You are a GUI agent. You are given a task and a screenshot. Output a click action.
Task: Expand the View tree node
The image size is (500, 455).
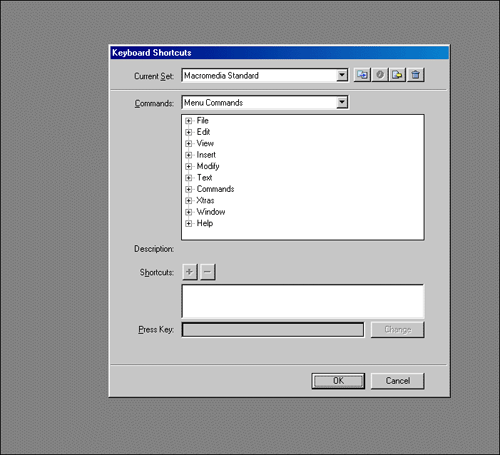point(189,144)
